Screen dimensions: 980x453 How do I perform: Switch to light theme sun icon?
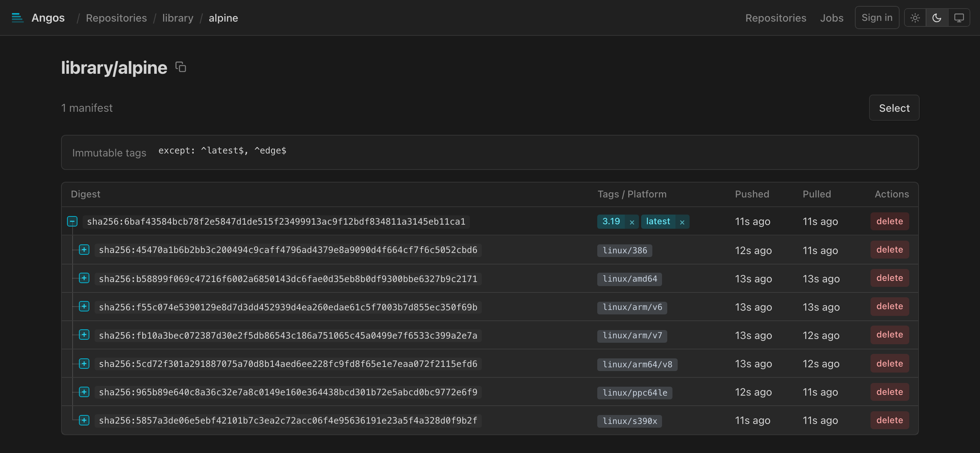(915, 18)
